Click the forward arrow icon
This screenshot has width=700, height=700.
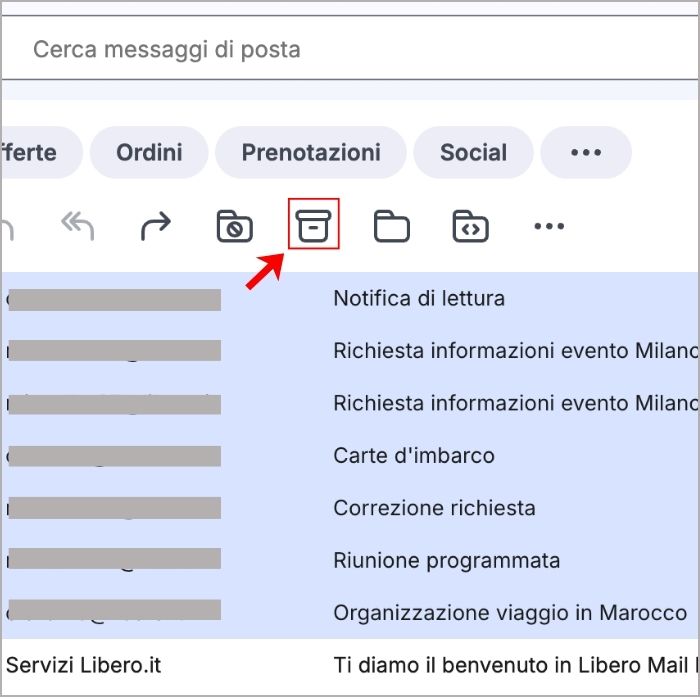(x=156, y=226)
